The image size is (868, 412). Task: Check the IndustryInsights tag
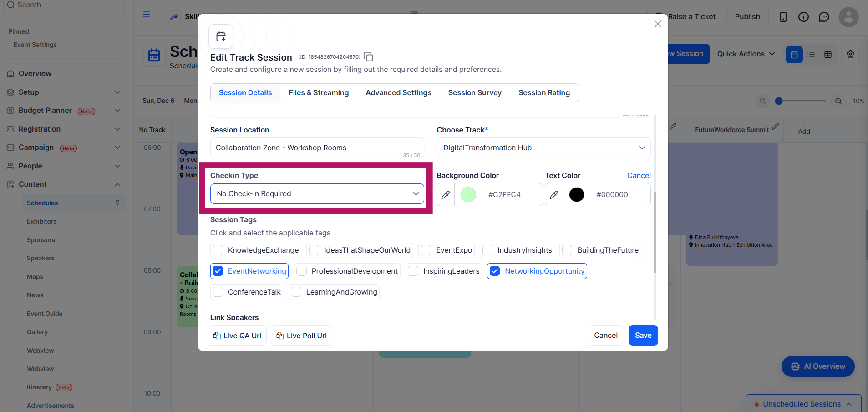487,250
